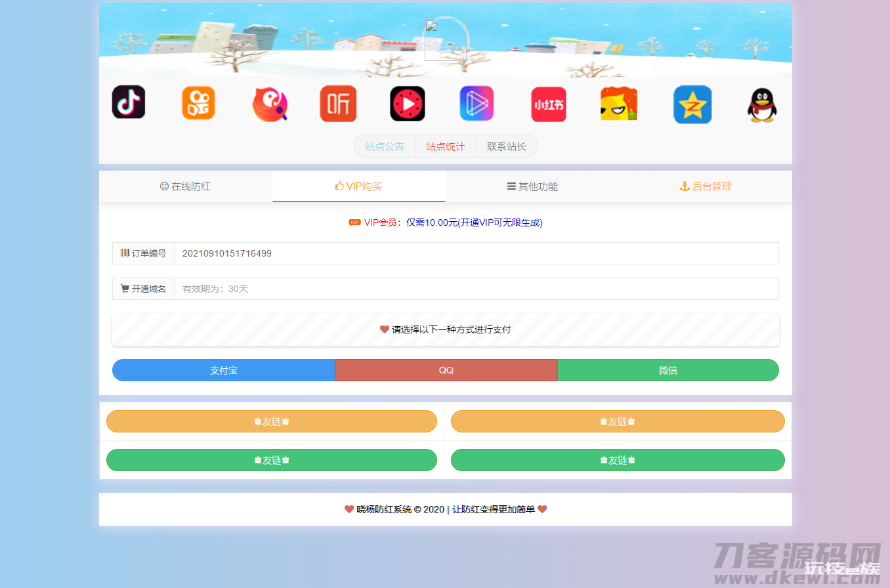Pay with 支付宝 button
890x588 pixels.
(224, 370)
